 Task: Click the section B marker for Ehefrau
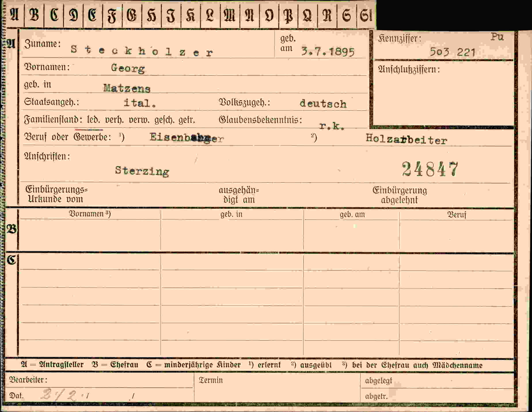pos(11,229)
